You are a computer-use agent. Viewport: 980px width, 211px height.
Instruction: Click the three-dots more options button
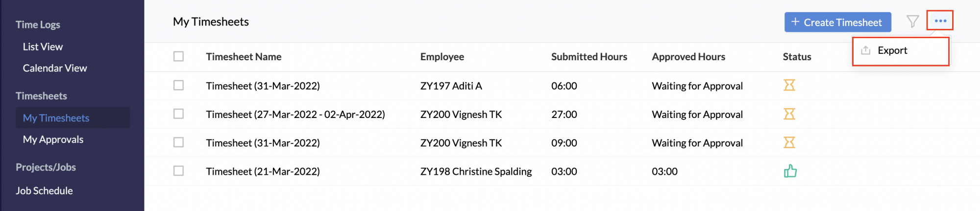(940, 21)
